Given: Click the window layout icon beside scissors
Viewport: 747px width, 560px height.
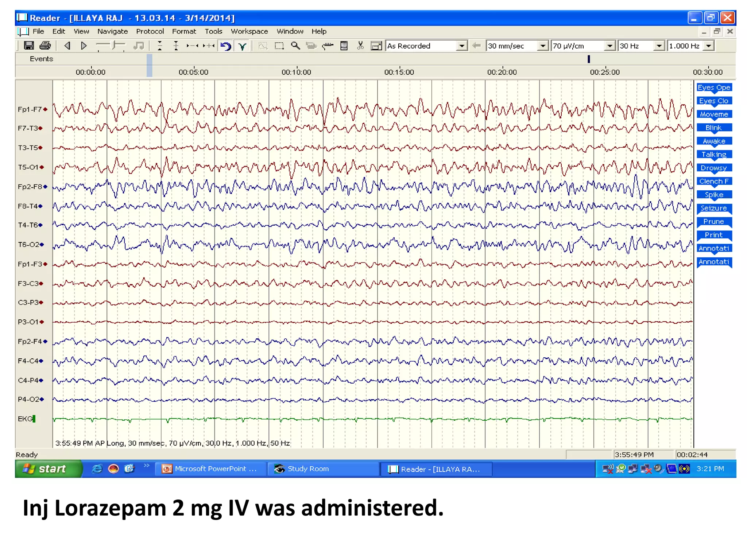Looking at the screenshot, I should [x=376, y=46].
